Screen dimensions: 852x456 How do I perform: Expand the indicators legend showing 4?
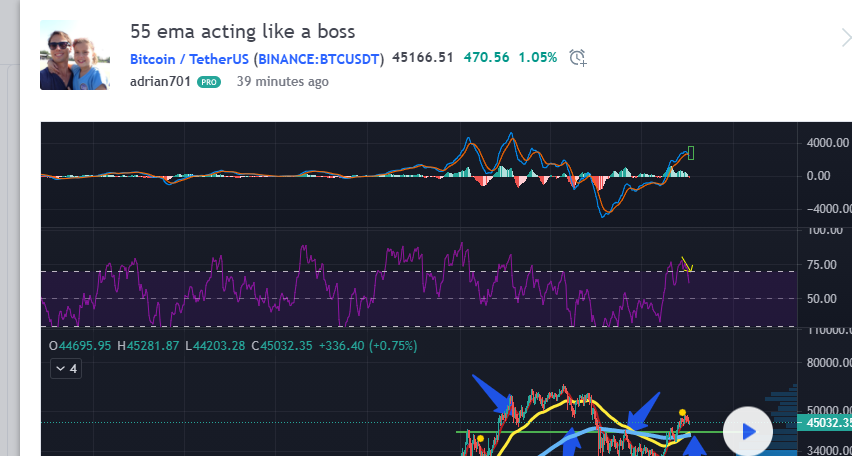click(x=66, y=369)
